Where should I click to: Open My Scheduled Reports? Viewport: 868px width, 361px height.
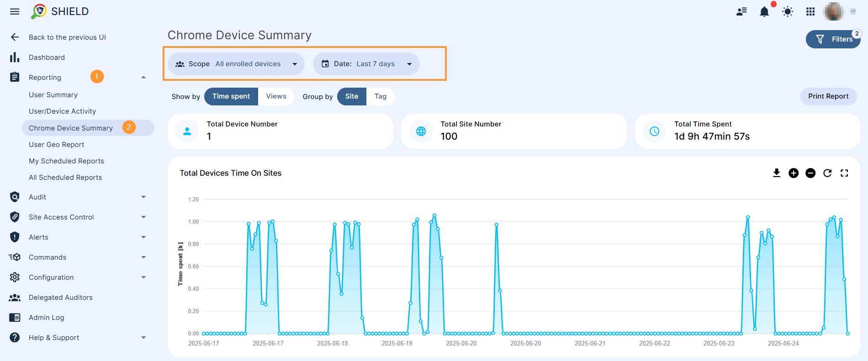(x=66, y=161)
